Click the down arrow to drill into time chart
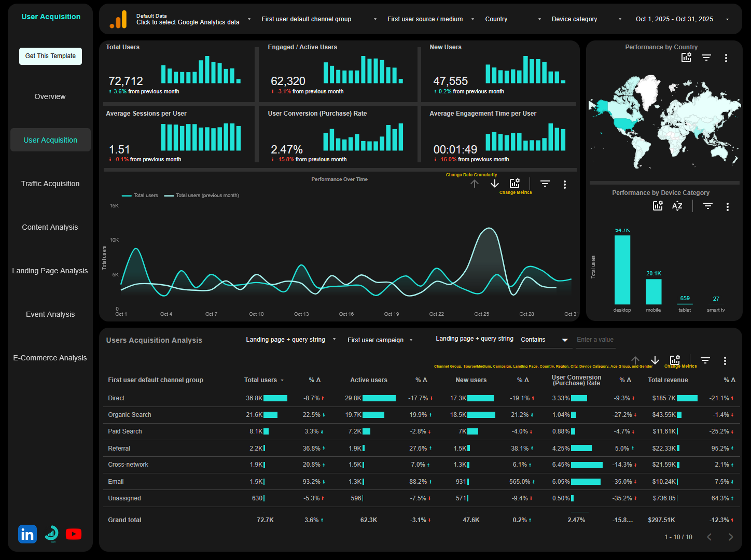The height and width of the screenshot is (560, 751). click(x=494, y=184)
